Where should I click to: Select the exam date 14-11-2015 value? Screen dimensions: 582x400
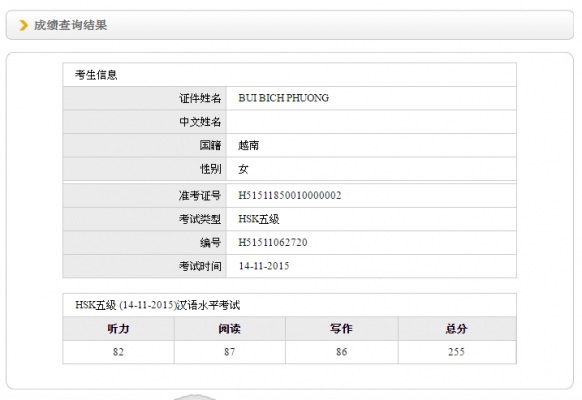tap(264, 266)
